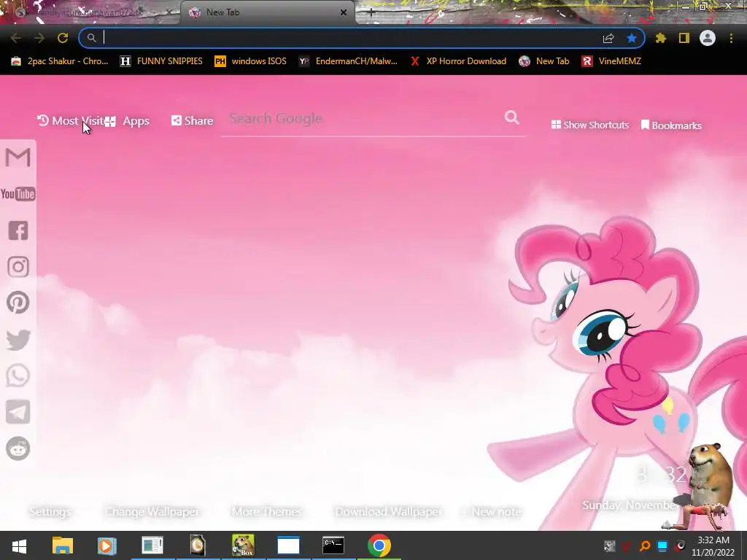This screenshot has width=747, height=560.
Task: Open Settings at page bottom
Action: tap(50, 511)
